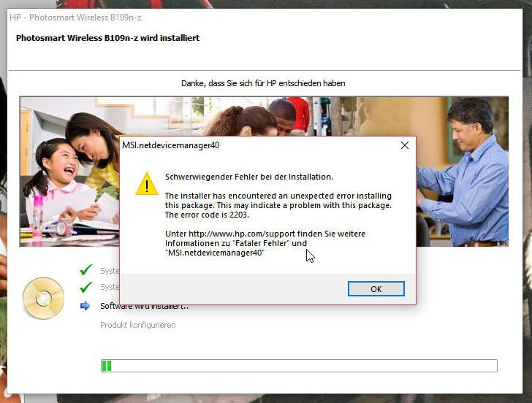Close the MSI.netdevicemanager40 dialog
The height and width of the screenshot is (403, 532).
404,145
